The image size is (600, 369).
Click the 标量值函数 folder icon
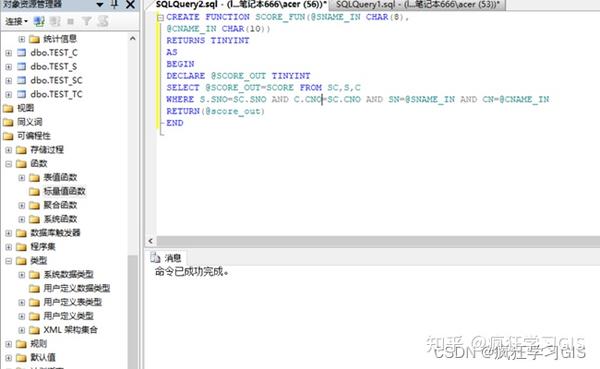click(x=34, y=191)
